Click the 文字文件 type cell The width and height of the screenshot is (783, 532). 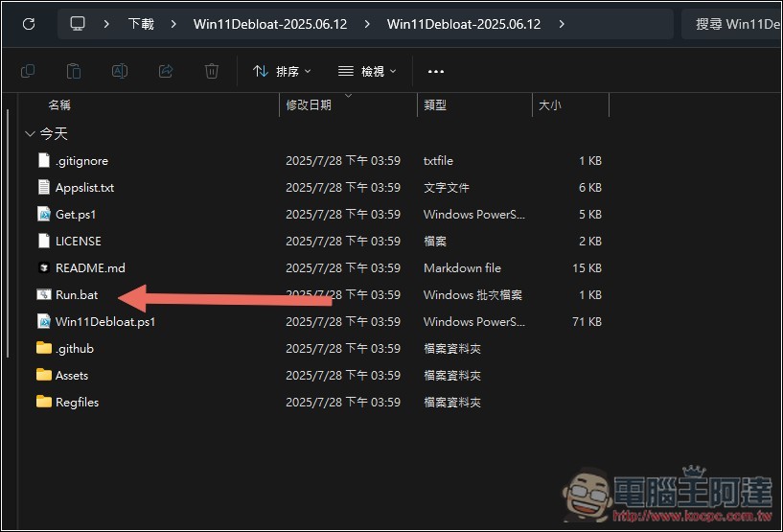[447, 188]
